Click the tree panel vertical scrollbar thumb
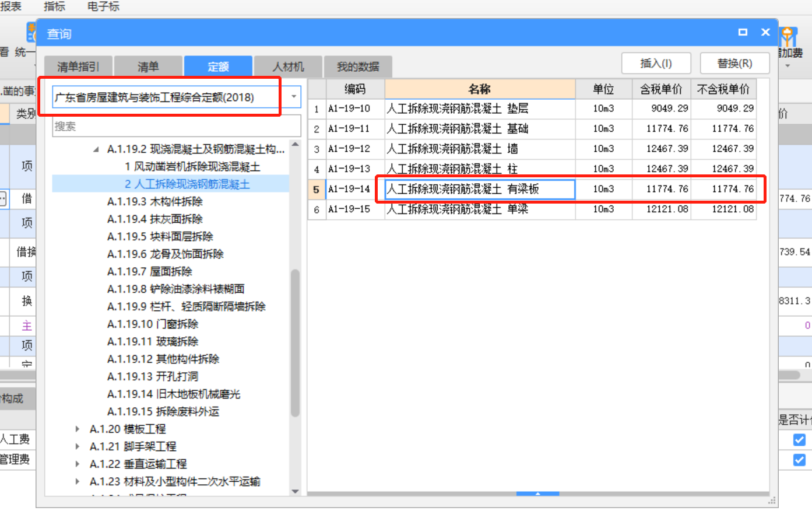This screenshot has height=518, width=812. click(x=295, y=343)
